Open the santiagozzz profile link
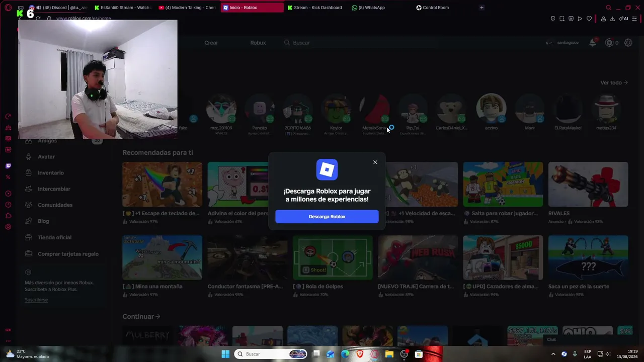 pos(563,43)
